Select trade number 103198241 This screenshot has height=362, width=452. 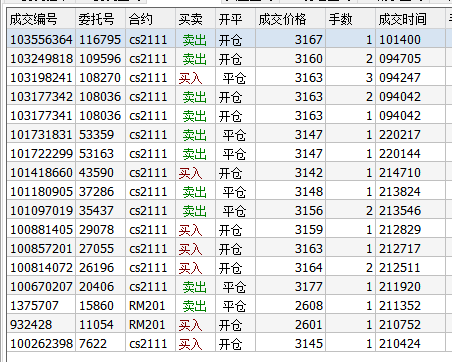coord(41,78)
